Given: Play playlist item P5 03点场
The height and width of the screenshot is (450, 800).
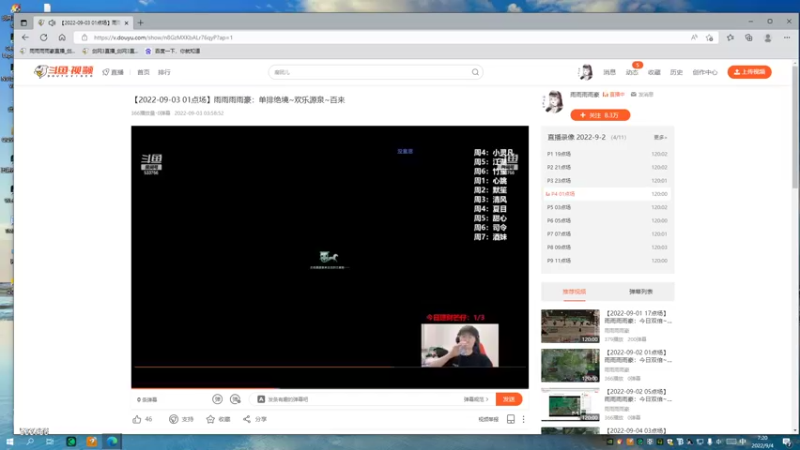Looking at the screenshot, I should pyautogui.click(x=607, y=207).
